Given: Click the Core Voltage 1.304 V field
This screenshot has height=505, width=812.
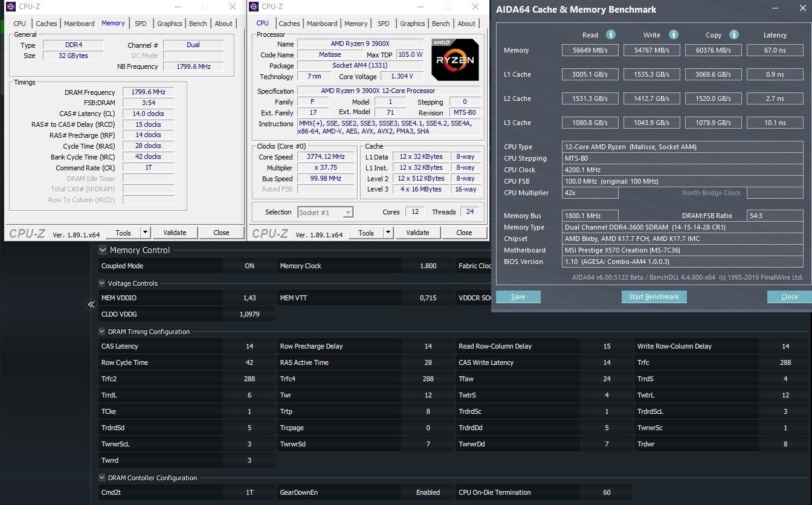Looking at the screenshot, I should point(402,77).
